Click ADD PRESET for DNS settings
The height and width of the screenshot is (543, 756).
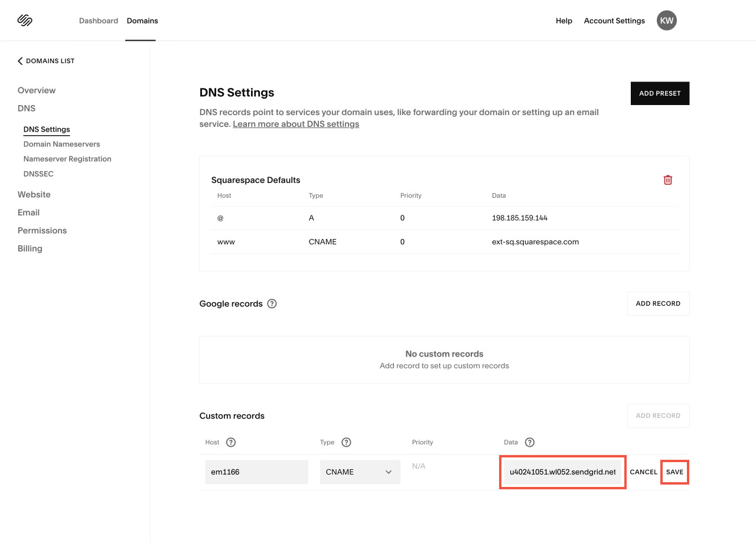pyautogui.click(x=660, y=93)
